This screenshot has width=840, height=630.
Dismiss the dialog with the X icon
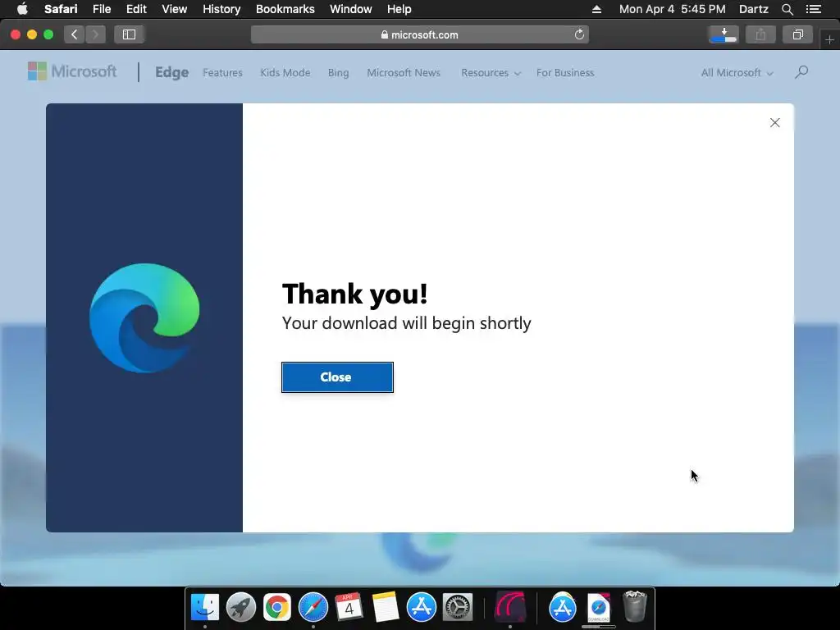point(774,123)
